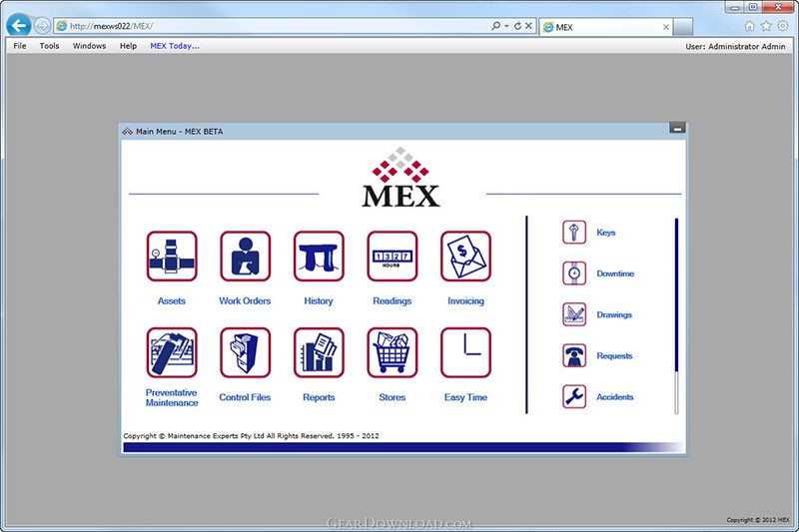This screenshot has width=799, height=532.
Task: Click the Downtime watch icon
Action: (x=574, y=273)
